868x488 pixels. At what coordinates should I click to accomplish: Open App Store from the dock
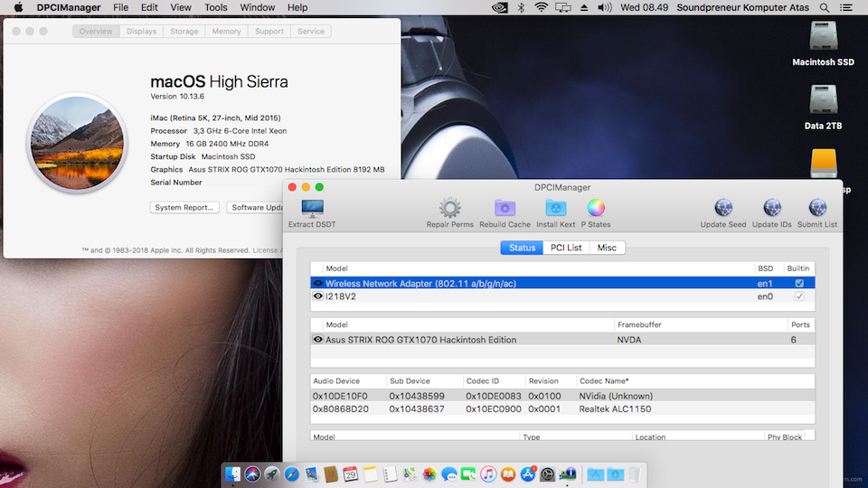[528, 474]
